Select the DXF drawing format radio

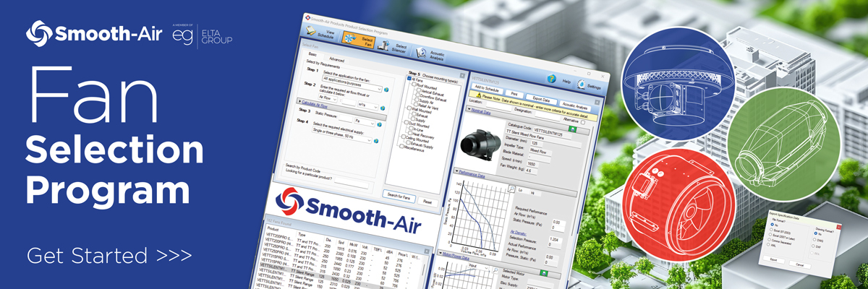pos(813,246)
